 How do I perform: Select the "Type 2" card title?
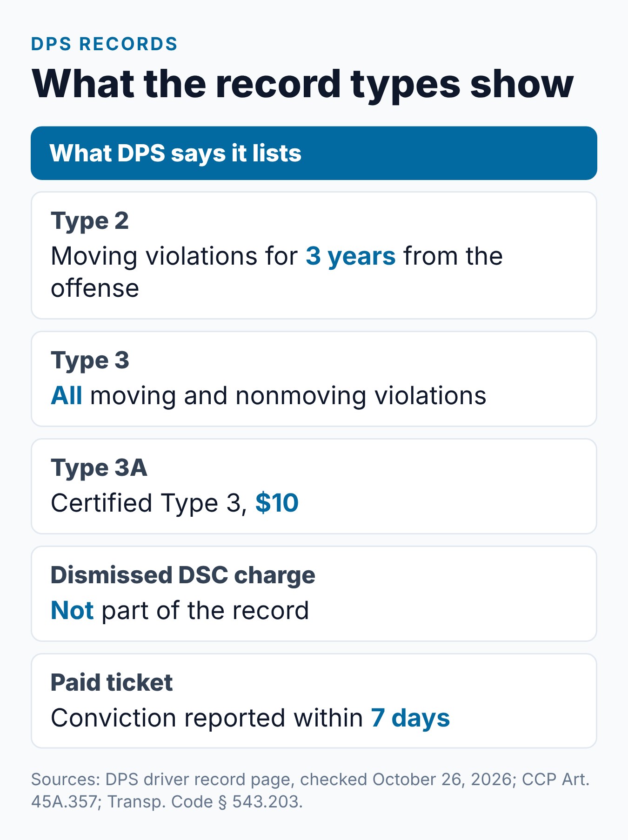(x=90, y=220)
